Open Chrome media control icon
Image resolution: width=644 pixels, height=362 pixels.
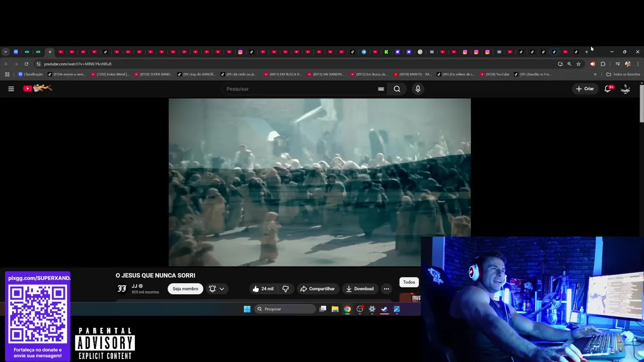point(617,64)
